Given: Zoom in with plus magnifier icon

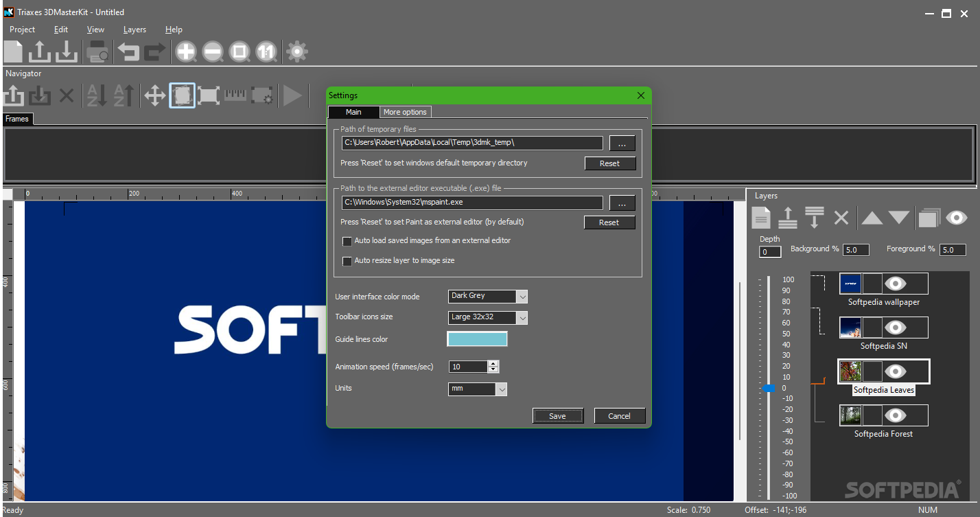Looking at the screenshot, I should [x=186, y=51].
